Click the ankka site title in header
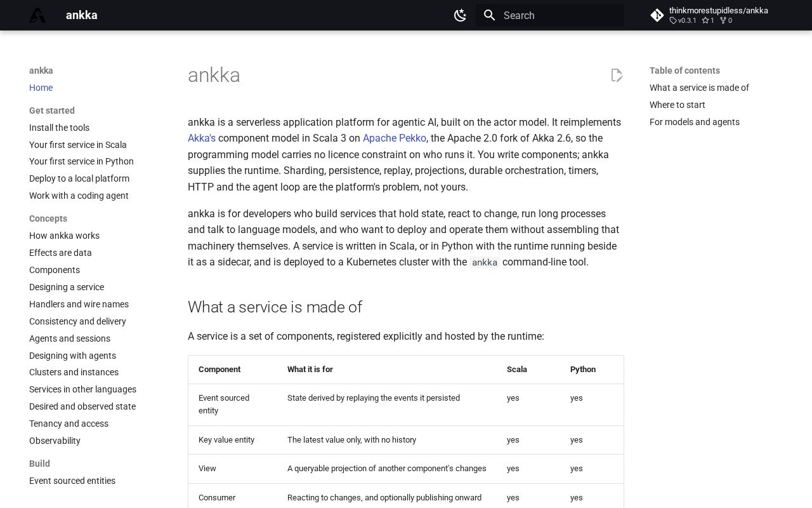This screenshot has width=812, height=508. pyautogui.click(x=82, y=15)
